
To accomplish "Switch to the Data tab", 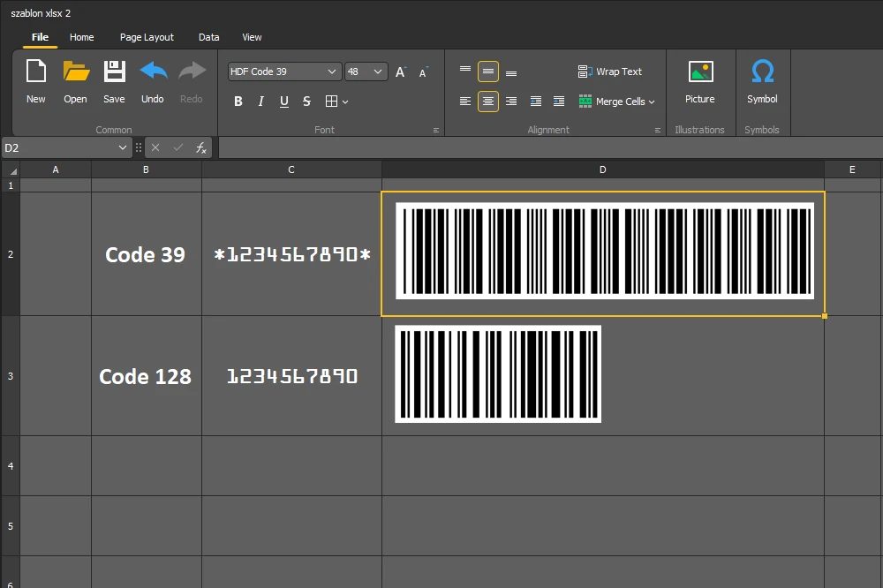I will coord(208,37).
